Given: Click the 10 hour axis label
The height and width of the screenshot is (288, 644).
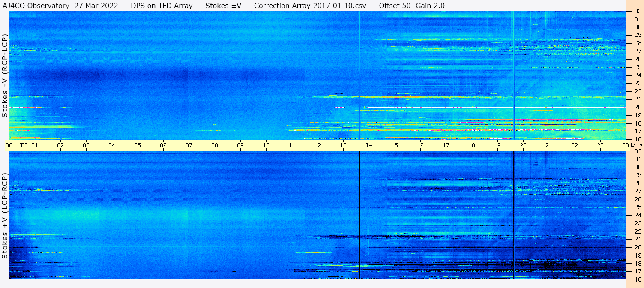Looking at the screenshot, I should 266,145.
